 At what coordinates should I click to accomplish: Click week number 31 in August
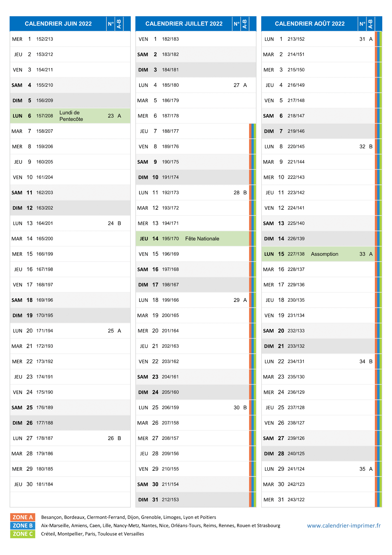[x=362, y=39]
